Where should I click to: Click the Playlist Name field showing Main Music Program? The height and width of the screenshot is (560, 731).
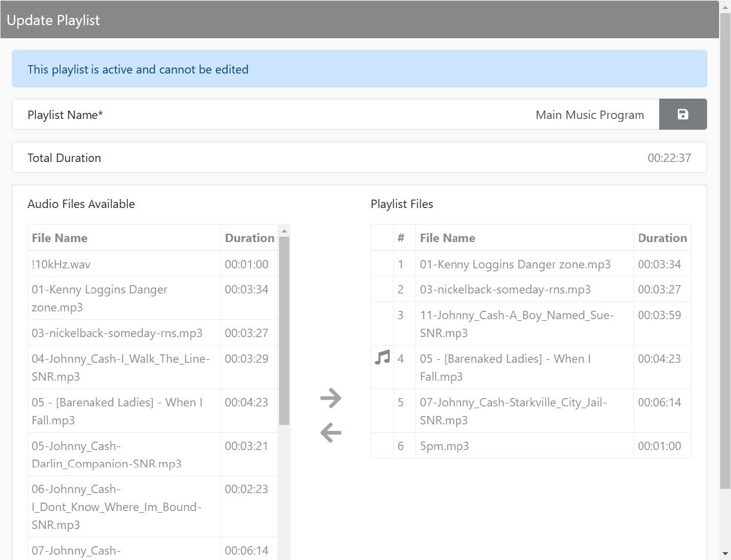click(336, 114)
